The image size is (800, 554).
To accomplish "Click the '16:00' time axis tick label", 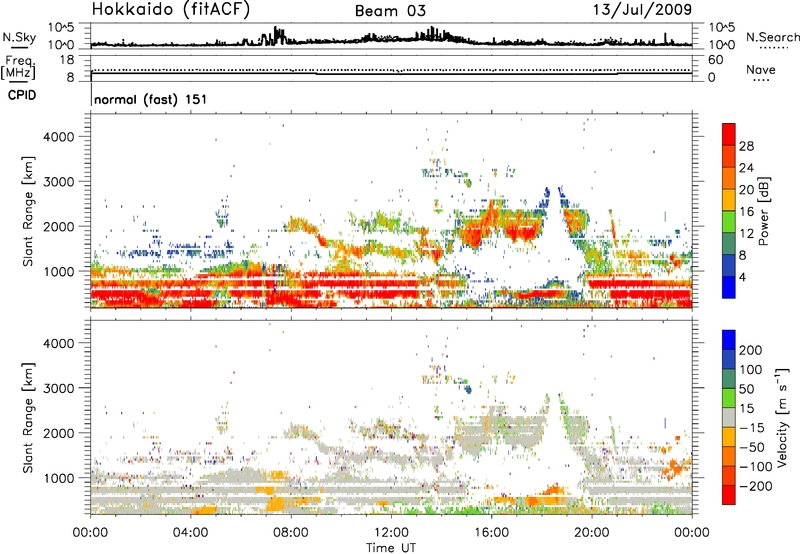I will 491,533.
